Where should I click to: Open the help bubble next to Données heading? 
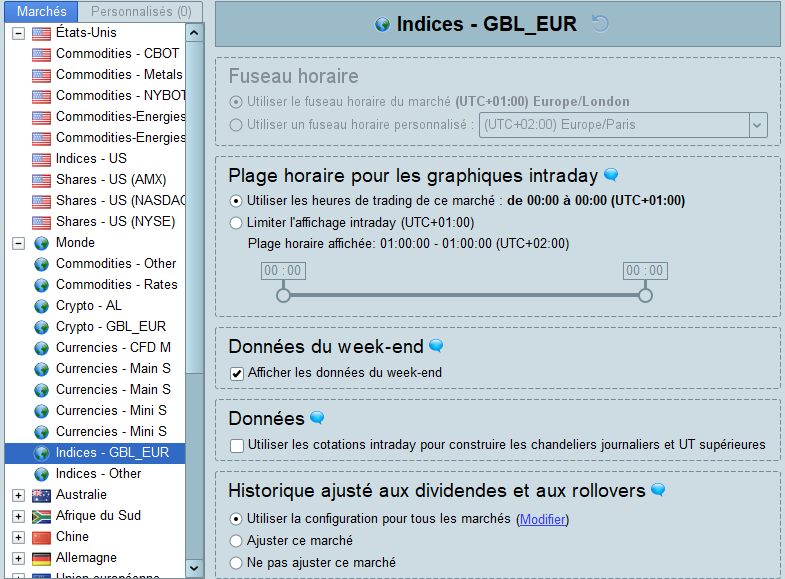(x=317, y=417)
